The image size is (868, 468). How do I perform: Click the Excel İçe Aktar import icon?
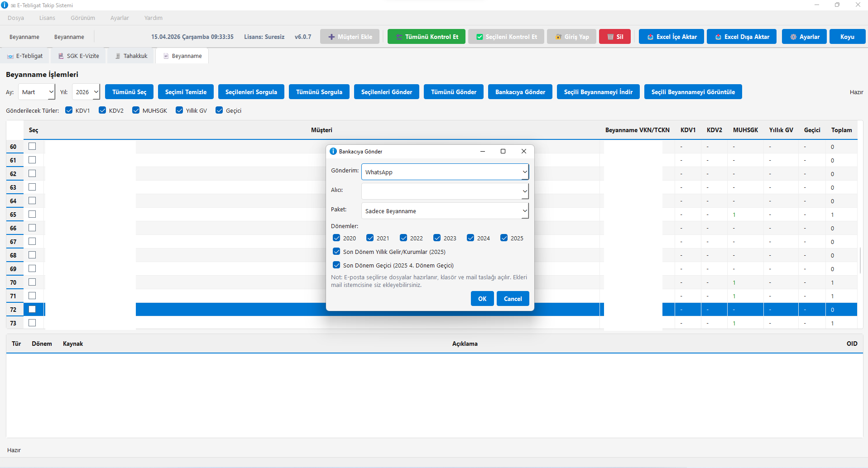tap(650, 37)
